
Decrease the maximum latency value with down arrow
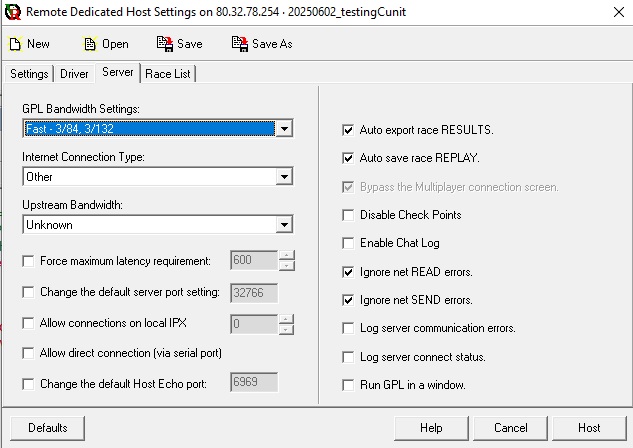287,266
